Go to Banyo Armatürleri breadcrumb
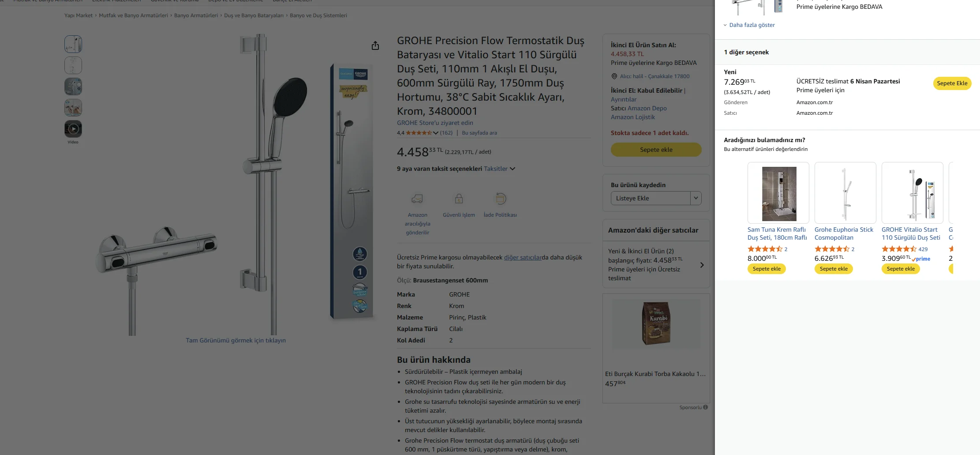The image size is (980, 455). [x=196, y=15]
